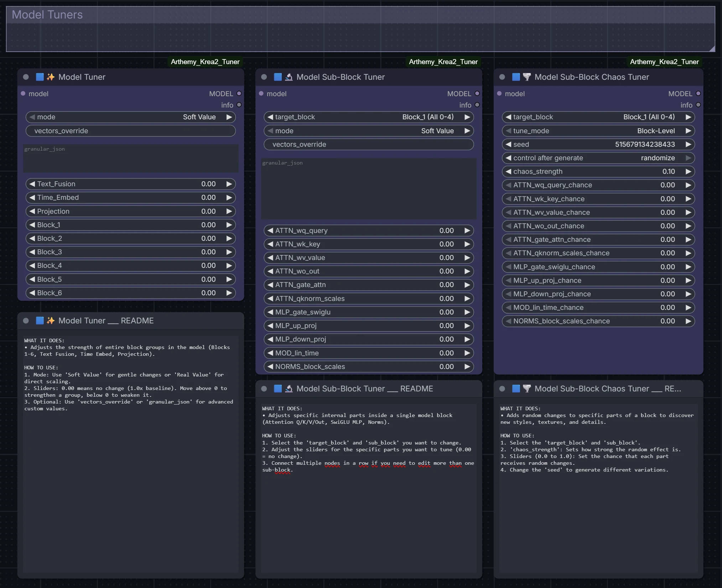Click the info output socket of Sub-Block Tuner
Image resolution: width=722 pixels, height=588 pixels.
[x=477, y=105]
